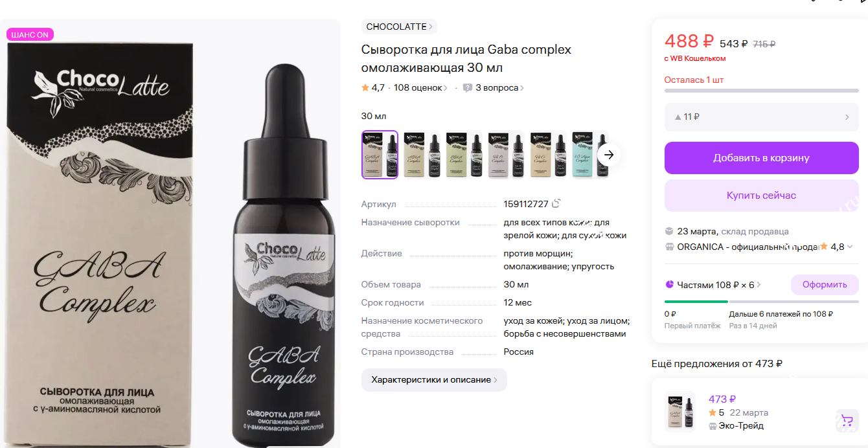Click the pie icon near Частями 108 ₽
The height and width of the screenshot is (448, 868).
(669, 284)
